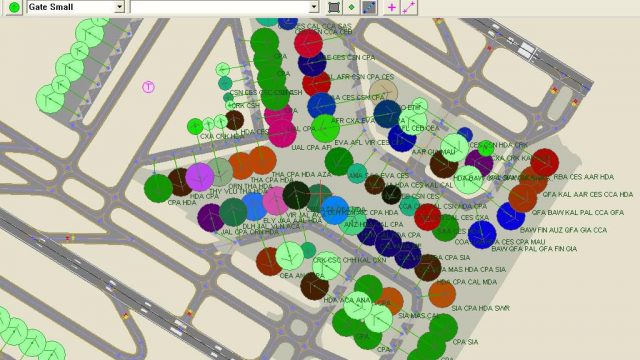Select the tan beige gate circle
The image size is (640, 360).
pyautogui.click(x=383, y=93)
